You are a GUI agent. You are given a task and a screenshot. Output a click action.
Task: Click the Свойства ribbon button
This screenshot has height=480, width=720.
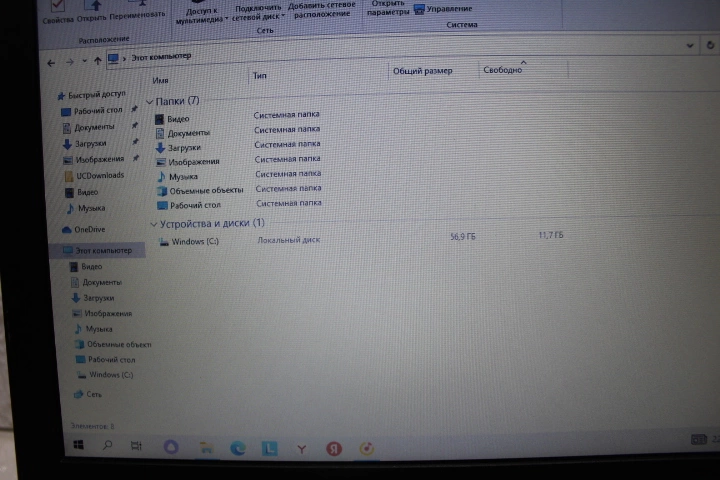click(56, 14)
